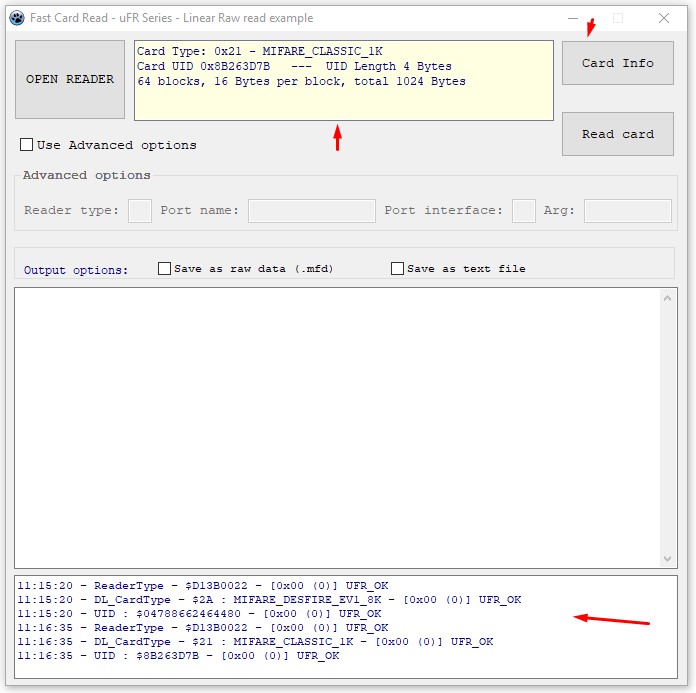The image size is (696, 693).
Task: Click the Port name input field
Action: coord(312,210)
